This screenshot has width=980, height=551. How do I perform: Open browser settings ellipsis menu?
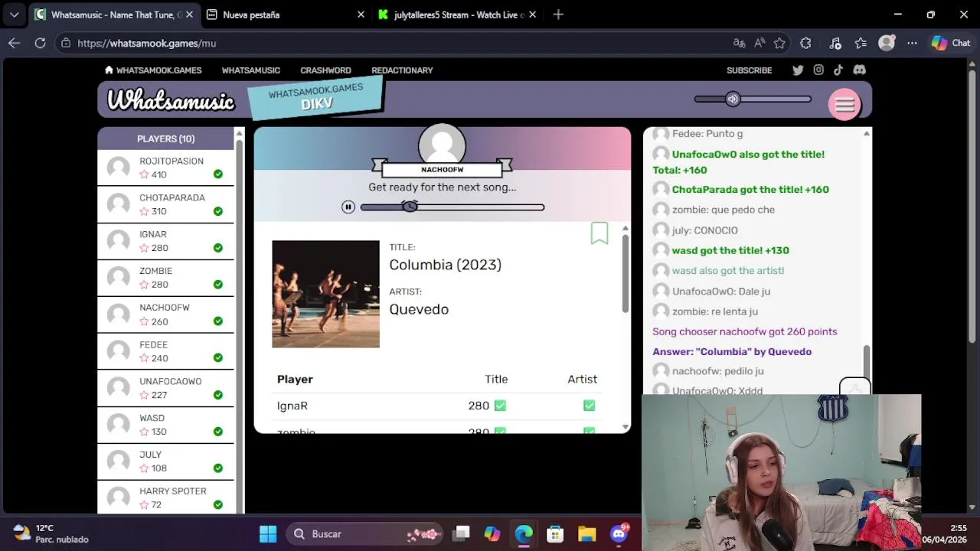pos(912,43)
